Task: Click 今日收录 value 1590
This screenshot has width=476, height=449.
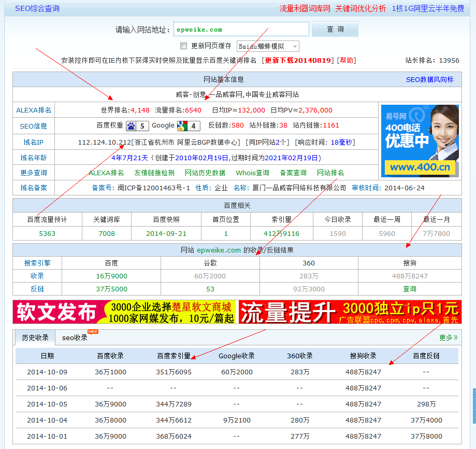Action: 338,234
